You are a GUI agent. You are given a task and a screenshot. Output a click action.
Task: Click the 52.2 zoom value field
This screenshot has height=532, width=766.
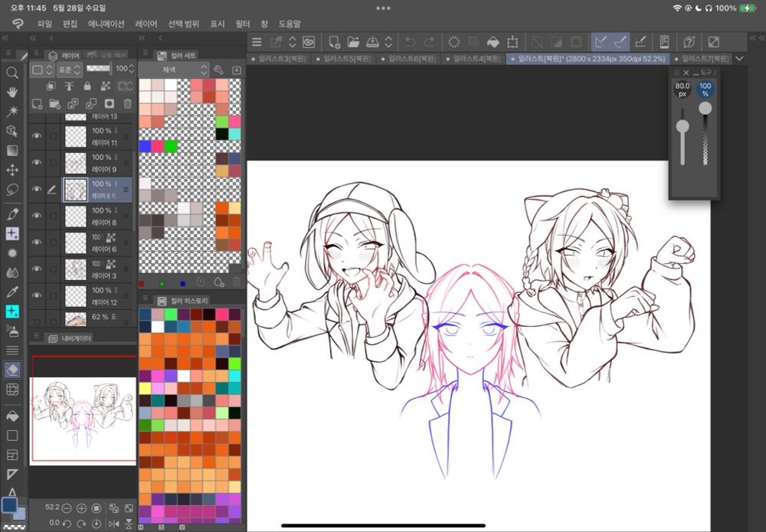pos(52,508)
